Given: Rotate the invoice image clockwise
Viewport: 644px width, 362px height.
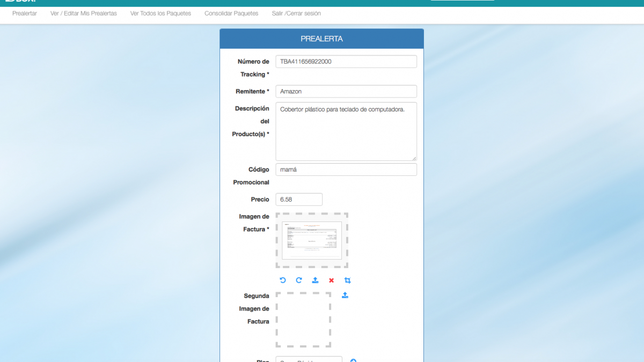Looking at the screenshot, I should pyautogui.click(x=299, y=280).
